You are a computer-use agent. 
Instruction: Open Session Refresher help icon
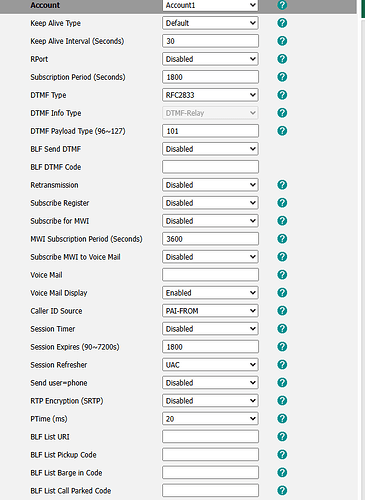pyautogui.click(x=282, y=365)
